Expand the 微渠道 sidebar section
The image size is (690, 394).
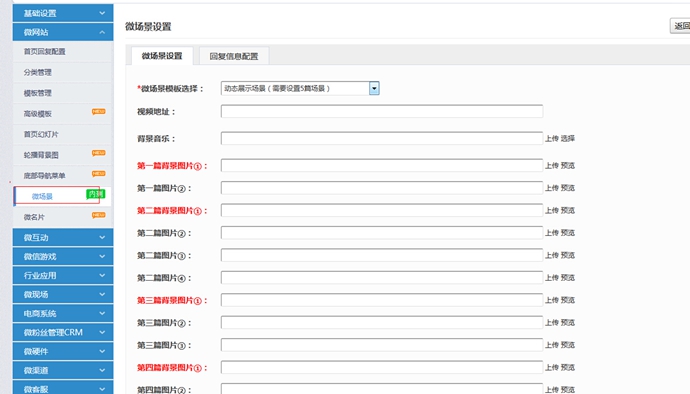[63, 370]
